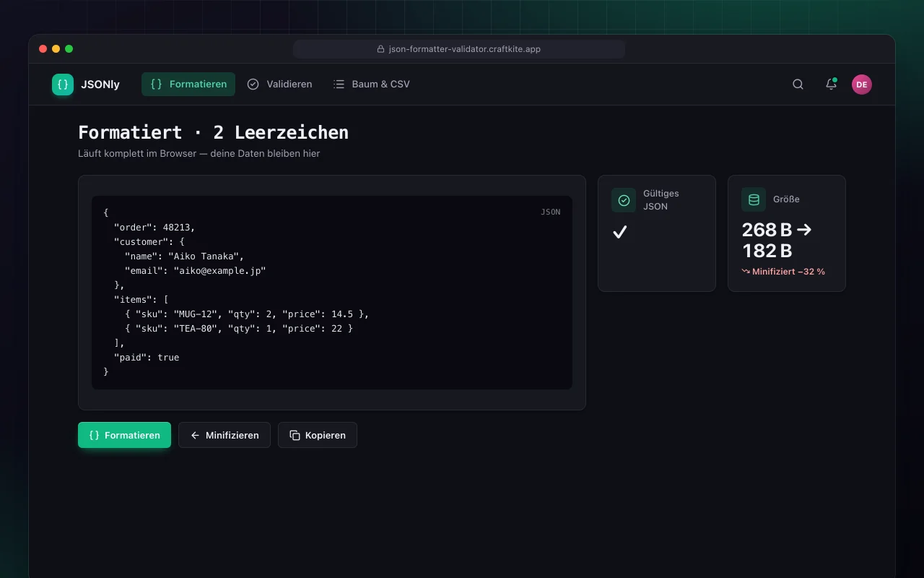Click the "email": "aiko@example.jp" line

tap(195, 270)
